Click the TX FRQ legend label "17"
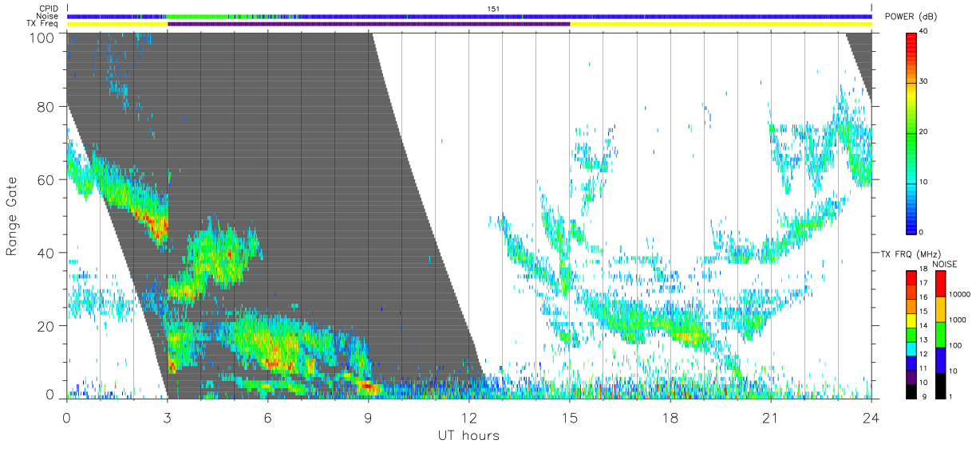Image resolution: width=980 pixels, height=452 pixels. pyautogui.click(x=923, y=283)
